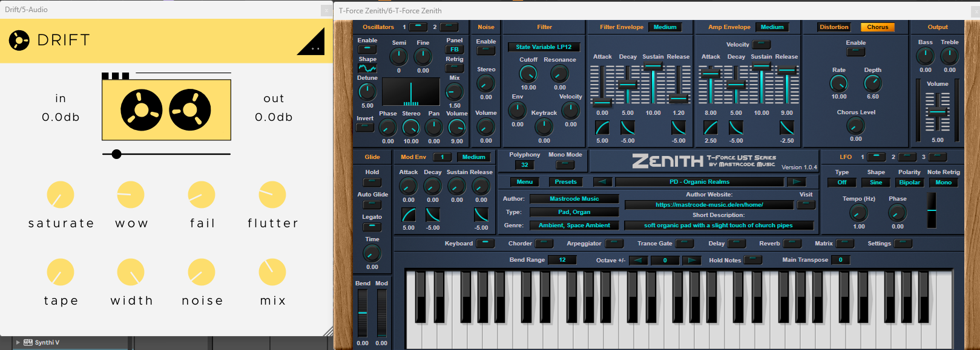Switch to the Chorus effect tab
980x350 pixels.
pos(878,27)
